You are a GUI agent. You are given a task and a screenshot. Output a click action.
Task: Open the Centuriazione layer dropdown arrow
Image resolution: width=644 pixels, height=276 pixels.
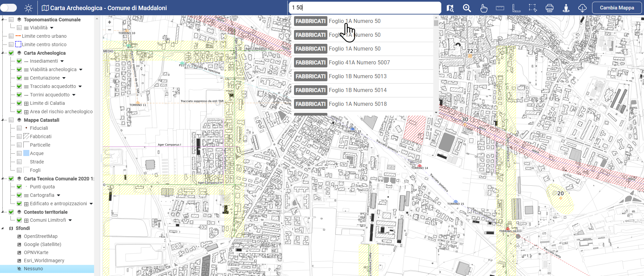(x=64, y=78)
